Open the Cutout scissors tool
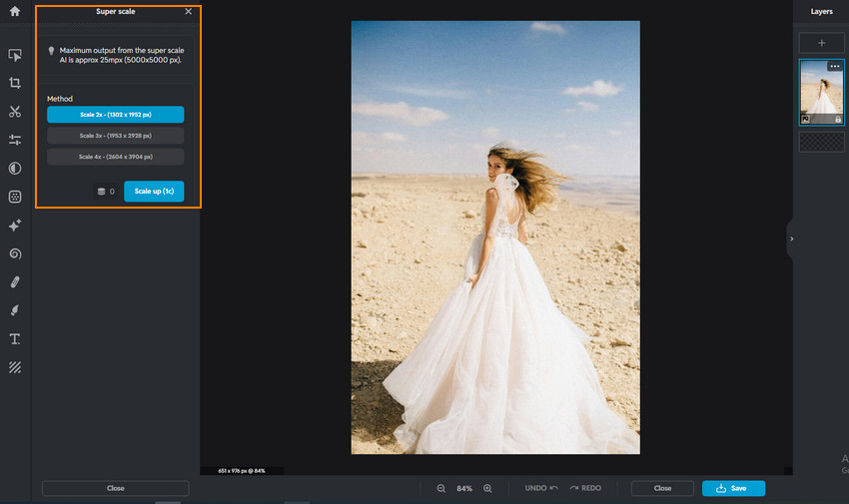Image resolution: width=849 pixels, height=504 pixels. 15,112
